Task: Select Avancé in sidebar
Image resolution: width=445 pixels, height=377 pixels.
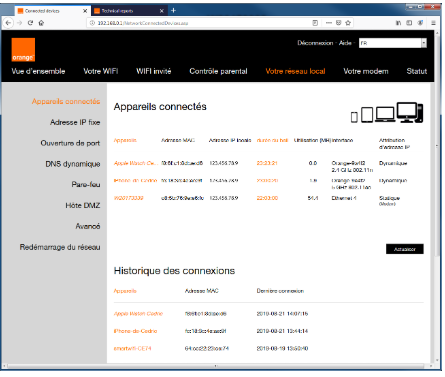Action: [x=88, y=226]
